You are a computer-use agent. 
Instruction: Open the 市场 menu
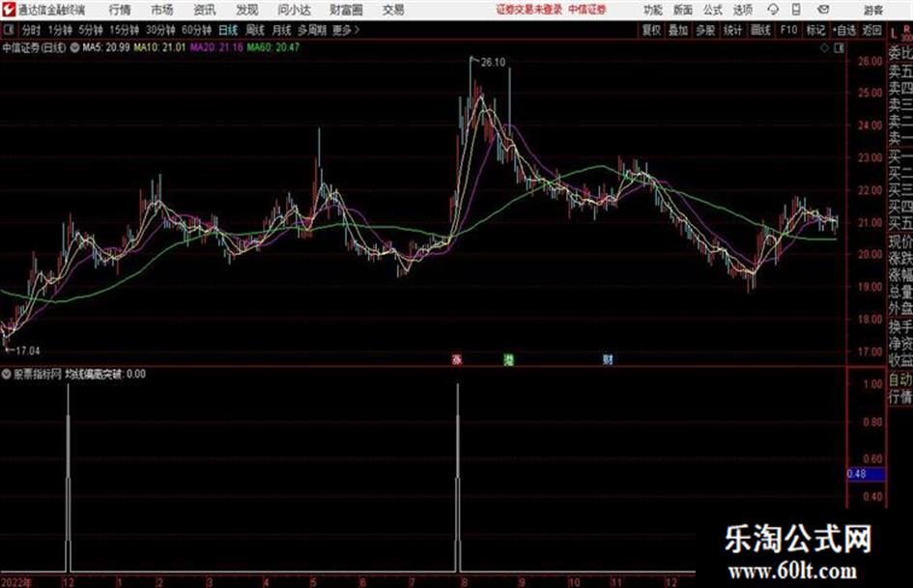click(162, 10)
